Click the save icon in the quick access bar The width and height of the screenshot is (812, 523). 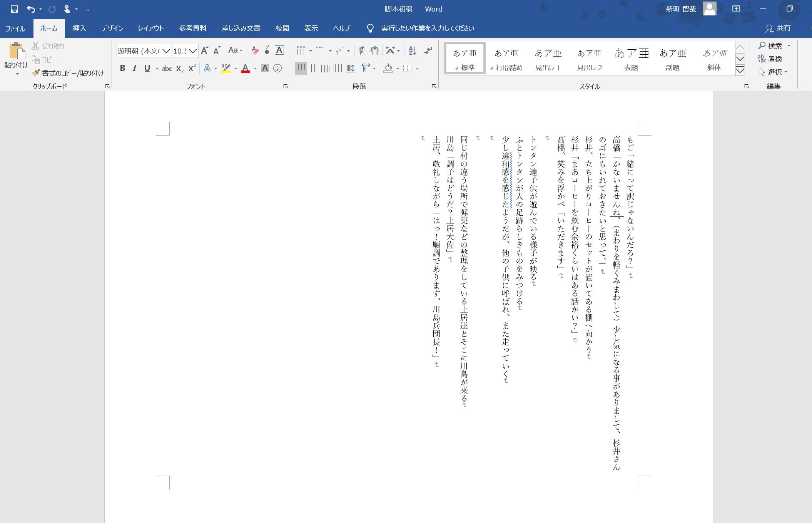[x=14, y=9]
